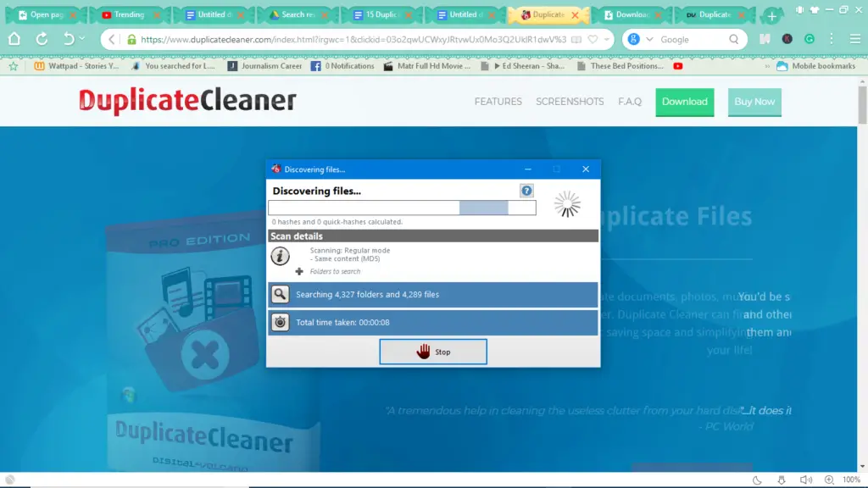Open the dropdown beside the undo arrow
Image resolution: width=868 pixels, height=488 pixels.
click(x=82, y=39)
